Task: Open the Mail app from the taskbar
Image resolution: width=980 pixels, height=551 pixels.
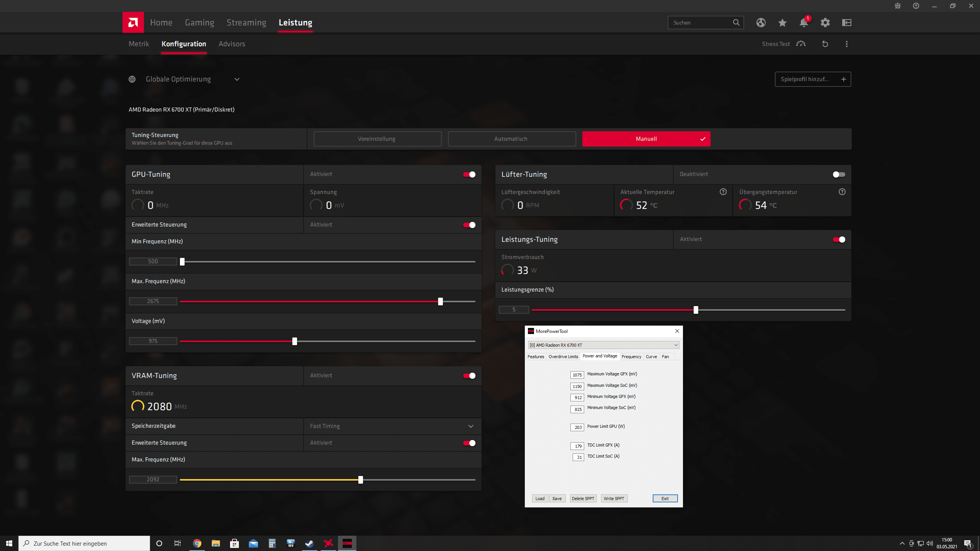Action: 253,543
